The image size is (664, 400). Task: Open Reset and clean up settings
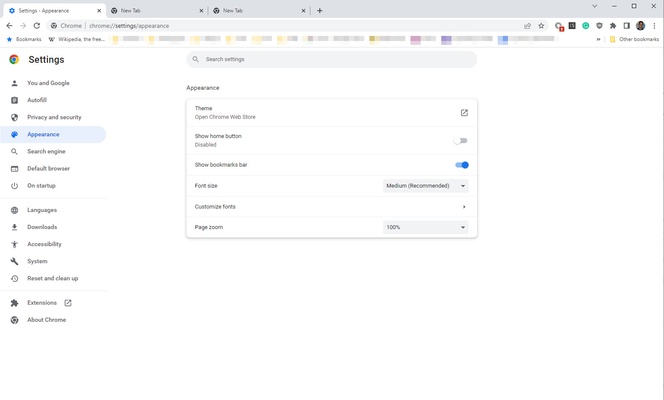coord(53,279)
